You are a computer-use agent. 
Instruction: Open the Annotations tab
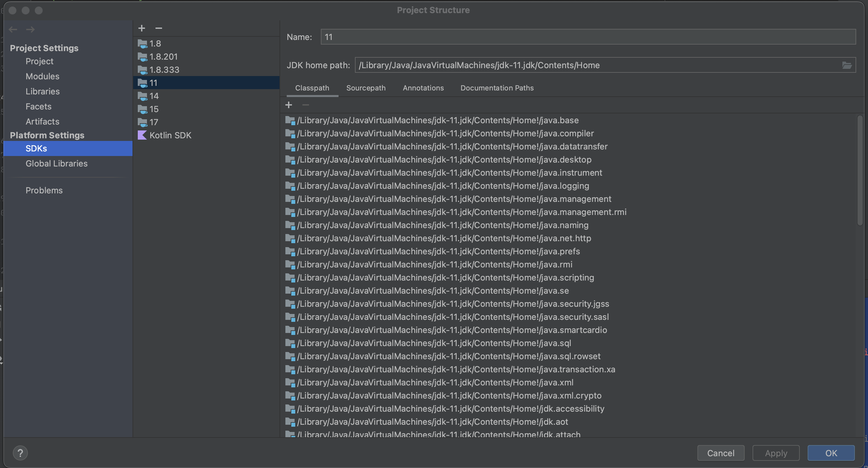pos(423,88)
